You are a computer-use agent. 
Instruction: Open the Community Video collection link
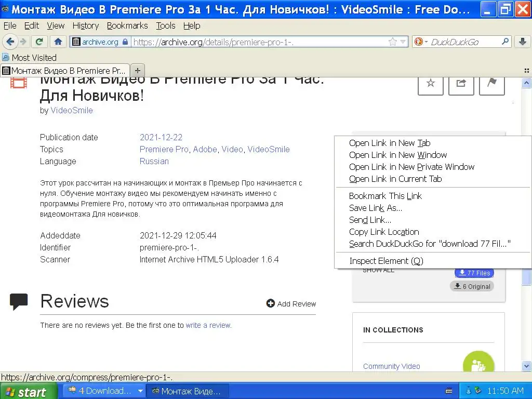(392, 366)
